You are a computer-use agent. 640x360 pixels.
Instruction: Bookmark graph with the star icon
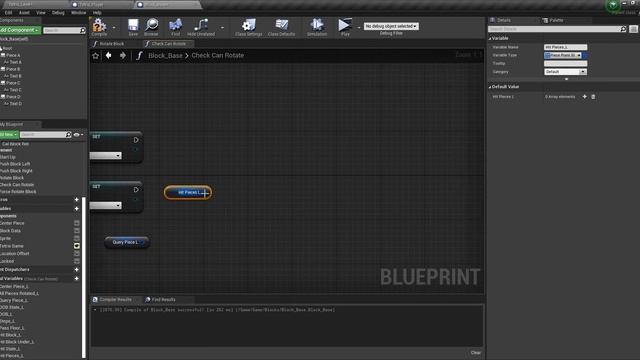pos(96,56)
